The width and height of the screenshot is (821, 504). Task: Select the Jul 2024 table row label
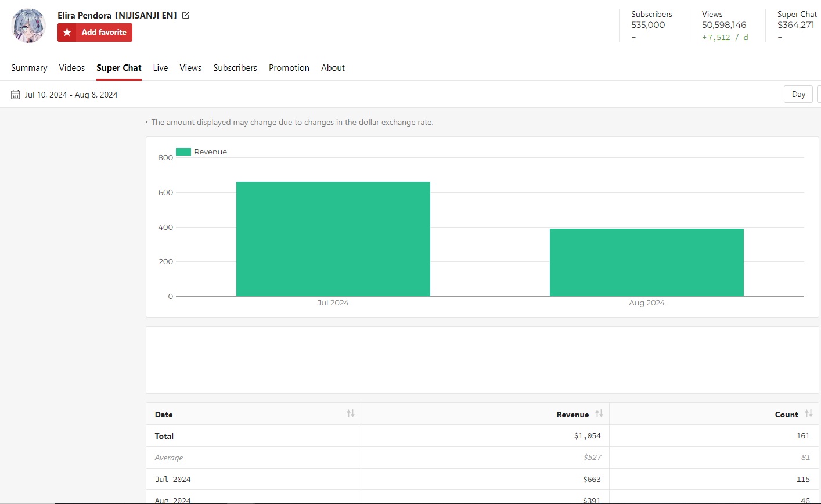pyautogui.click(x=172, y=480)
